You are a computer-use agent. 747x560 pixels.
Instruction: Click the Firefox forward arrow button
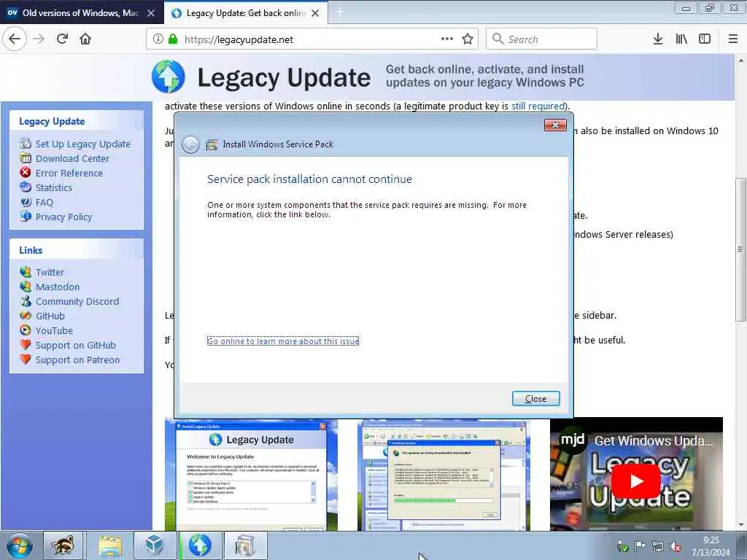tap(39, 39)
